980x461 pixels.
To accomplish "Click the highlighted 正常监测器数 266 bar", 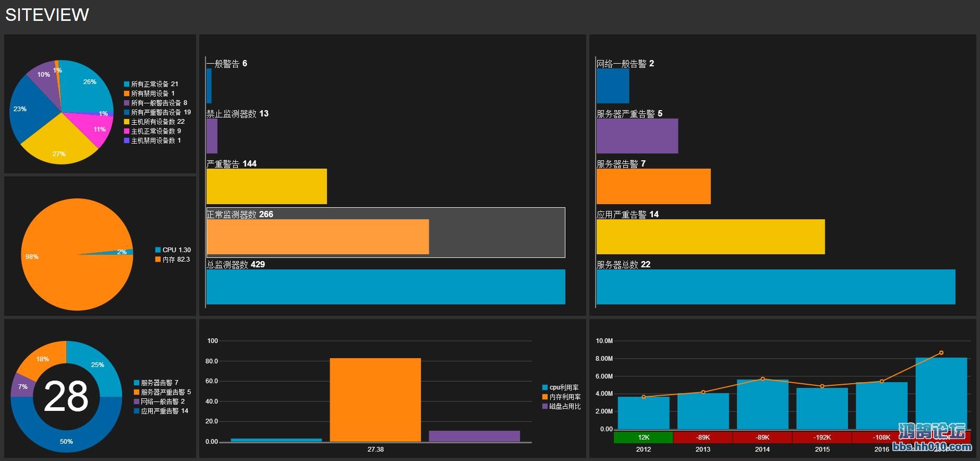I will pyautogui.click(x=318, y=237).
